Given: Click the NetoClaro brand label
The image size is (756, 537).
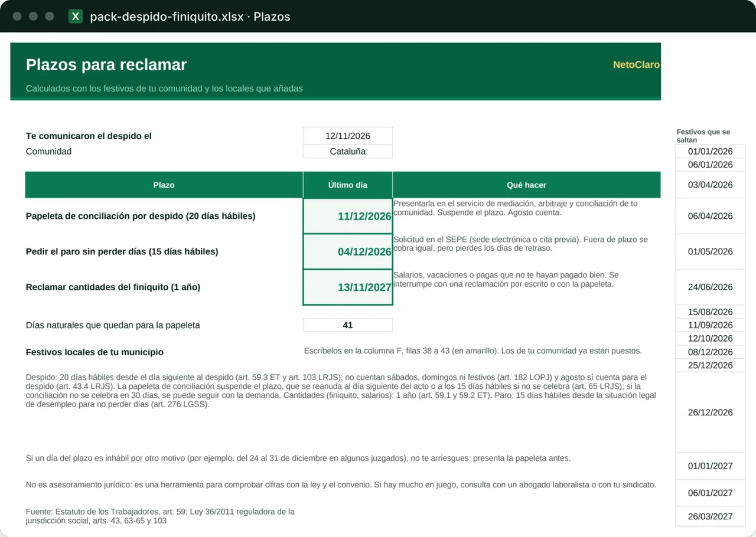Looking at the screenshot, I should (636, 65).
